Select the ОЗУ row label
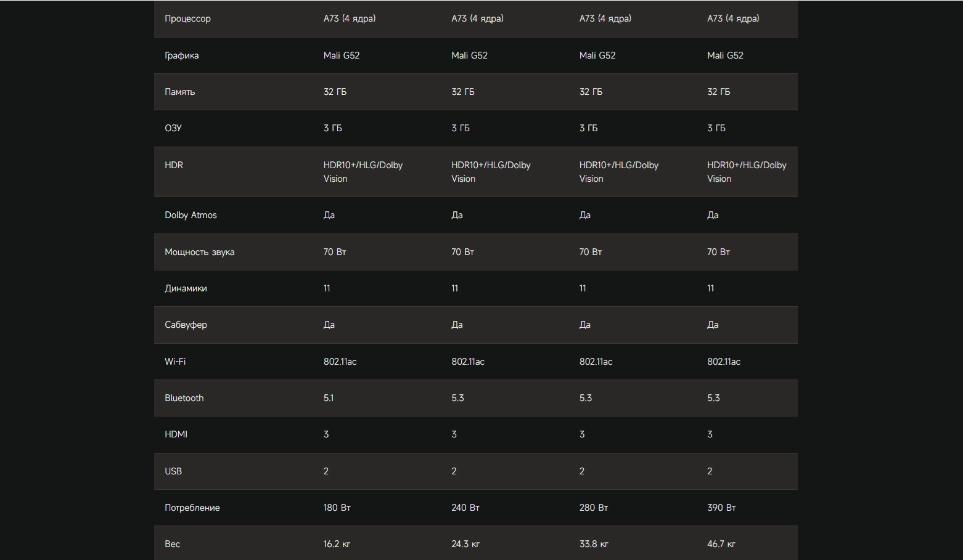The image size is (963, 560). pos(173,128)
